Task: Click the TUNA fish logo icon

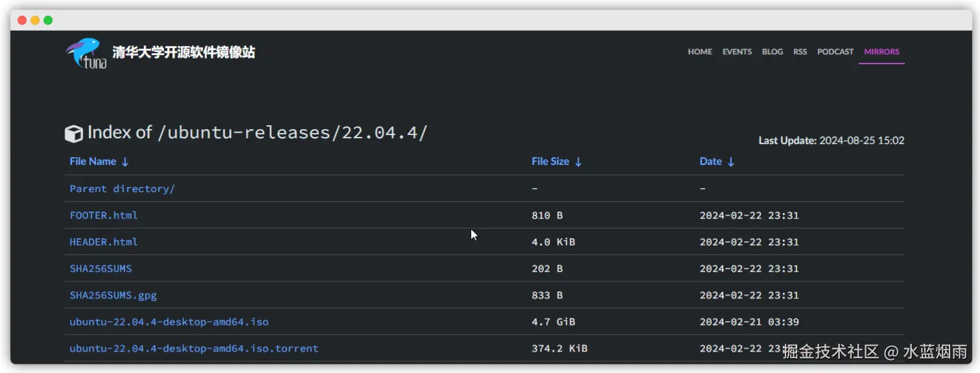Action: pos(86,53)
